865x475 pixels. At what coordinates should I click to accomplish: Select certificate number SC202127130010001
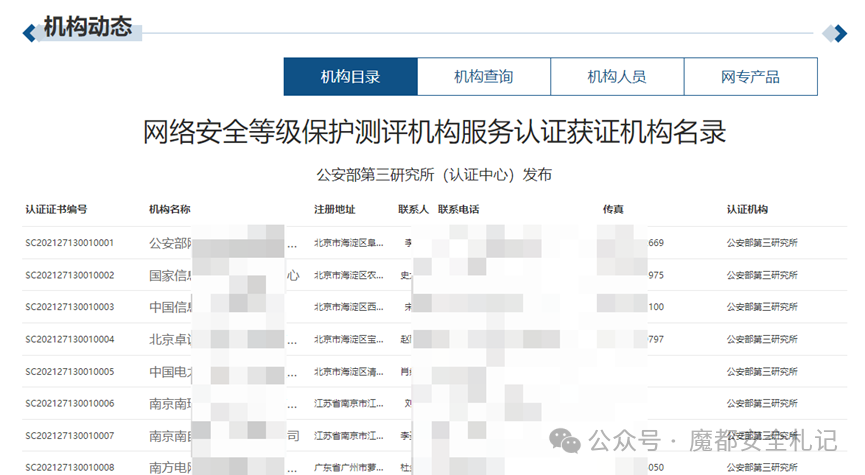(x=70, y=243)
